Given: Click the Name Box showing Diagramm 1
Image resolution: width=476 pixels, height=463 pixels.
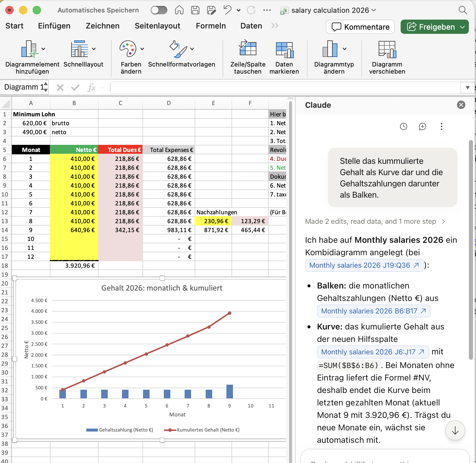Looking at the screenshot, I should (24, 87).
